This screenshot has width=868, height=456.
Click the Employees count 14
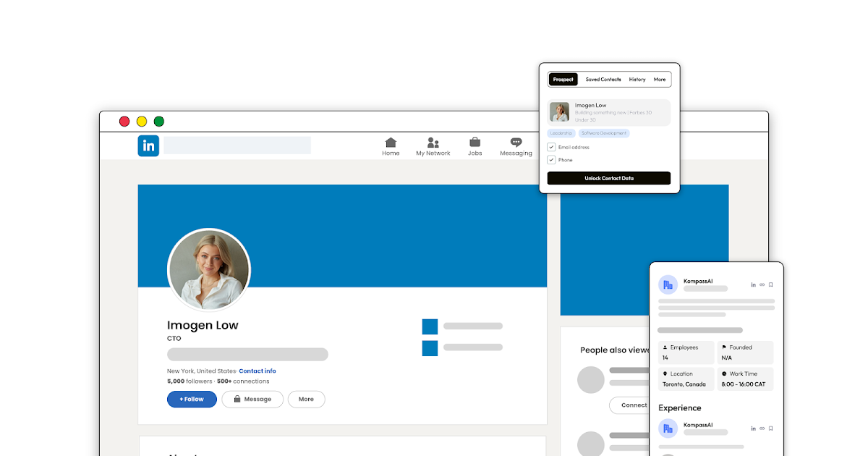coord(665,358)
